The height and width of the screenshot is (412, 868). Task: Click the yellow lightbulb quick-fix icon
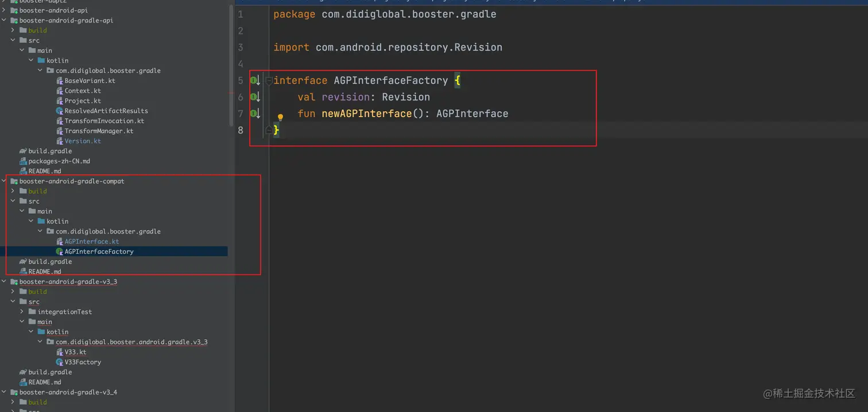(281, 118)
